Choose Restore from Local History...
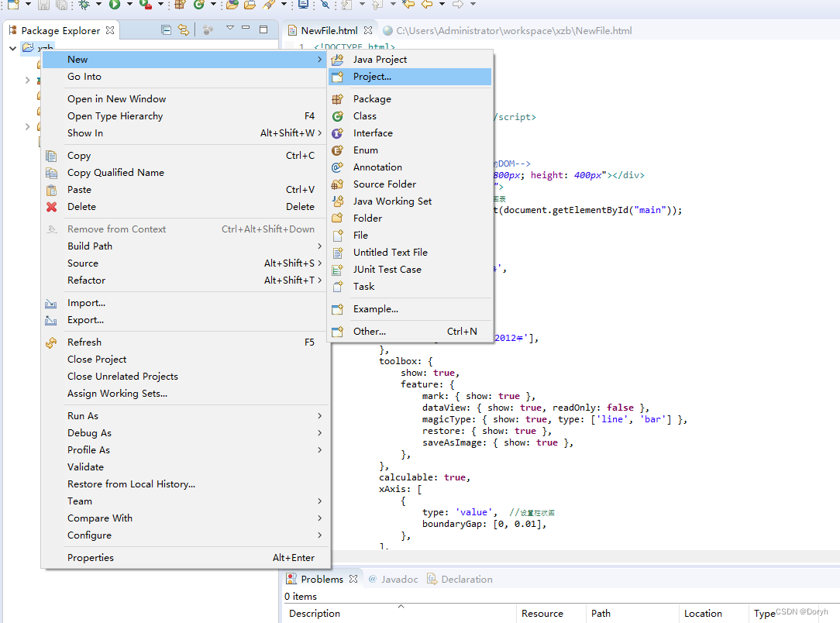Viewport: 840px width, 623px height. tap(186, 484)
